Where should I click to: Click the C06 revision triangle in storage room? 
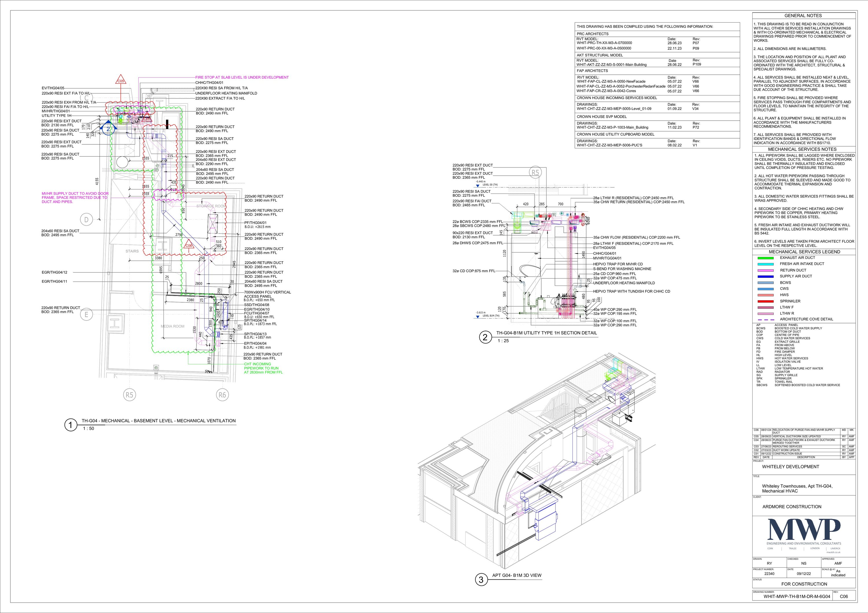click(x=188, y=245)
